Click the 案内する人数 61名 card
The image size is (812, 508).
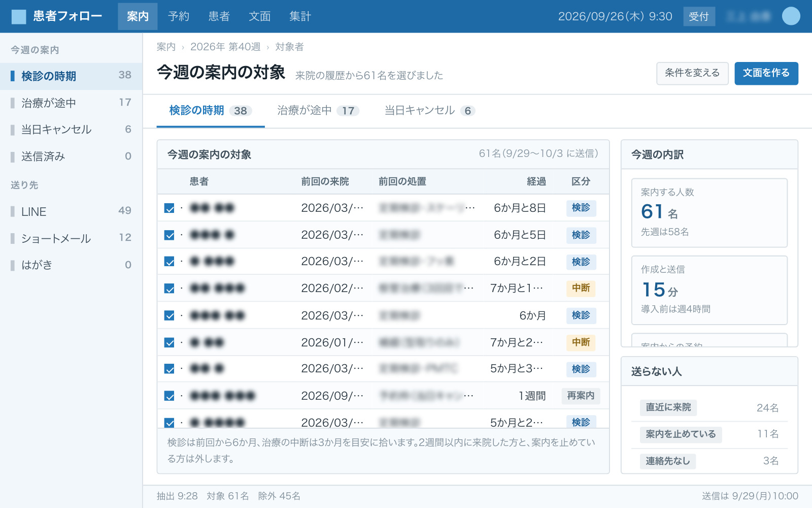tap(709, 213)
